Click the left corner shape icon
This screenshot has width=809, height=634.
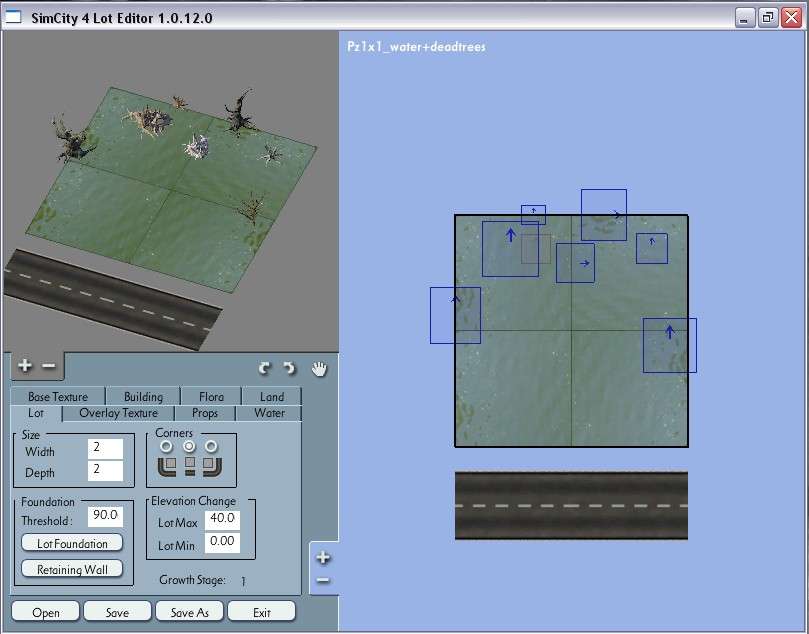click(x=167, y=466)
